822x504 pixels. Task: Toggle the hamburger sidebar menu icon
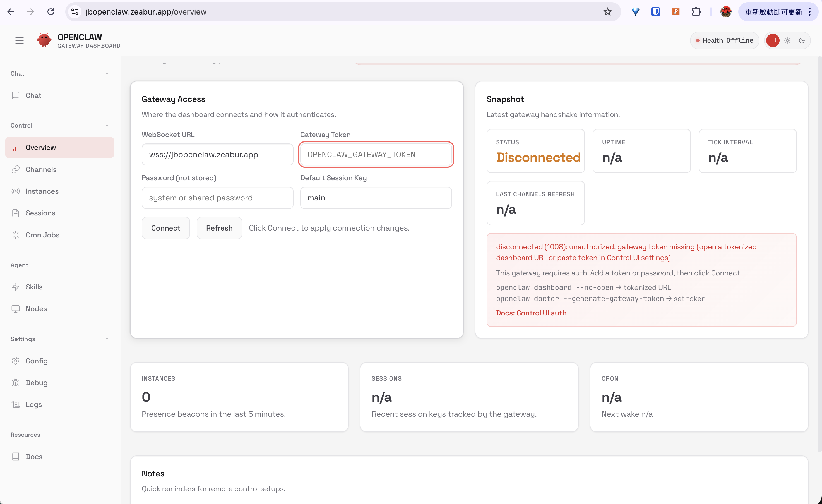[x=19, y=40]
